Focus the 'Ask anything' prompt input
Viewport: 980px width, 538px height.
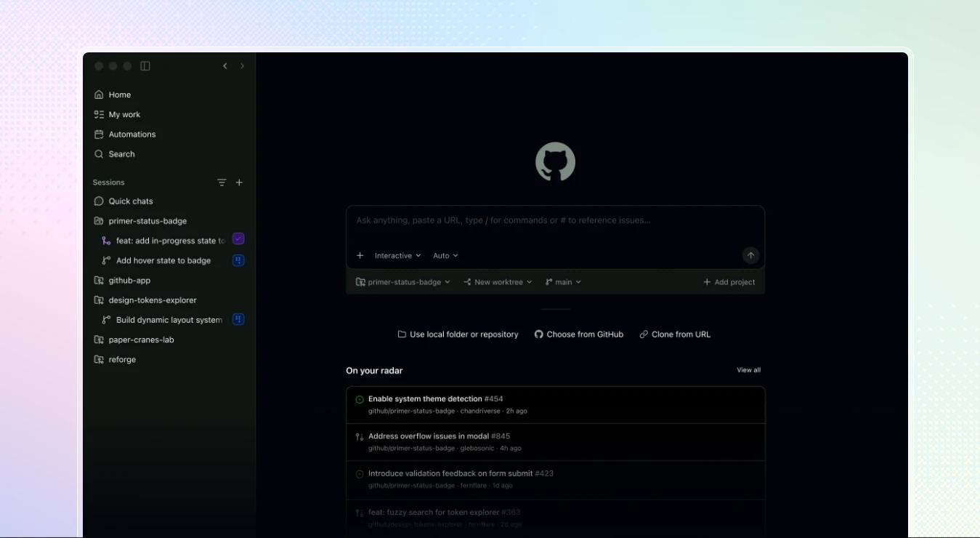click(555, 220)
